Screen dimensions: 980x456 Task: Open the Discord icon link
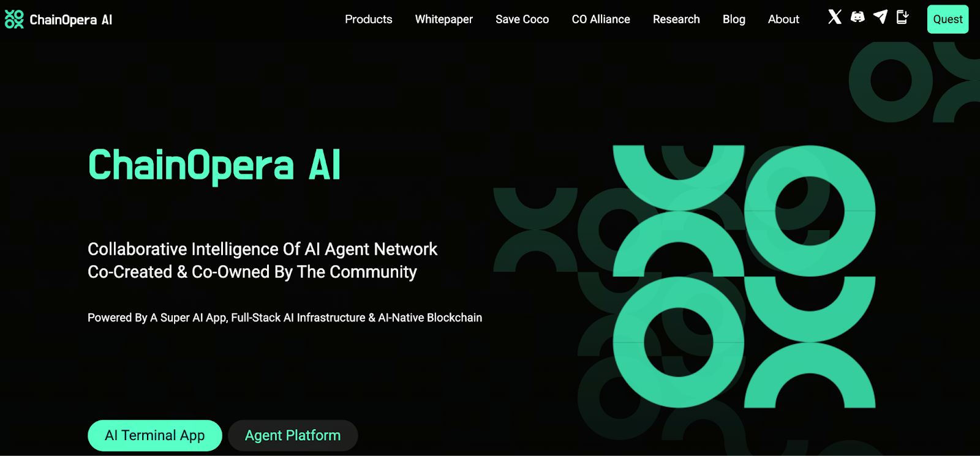coord(858,17)
